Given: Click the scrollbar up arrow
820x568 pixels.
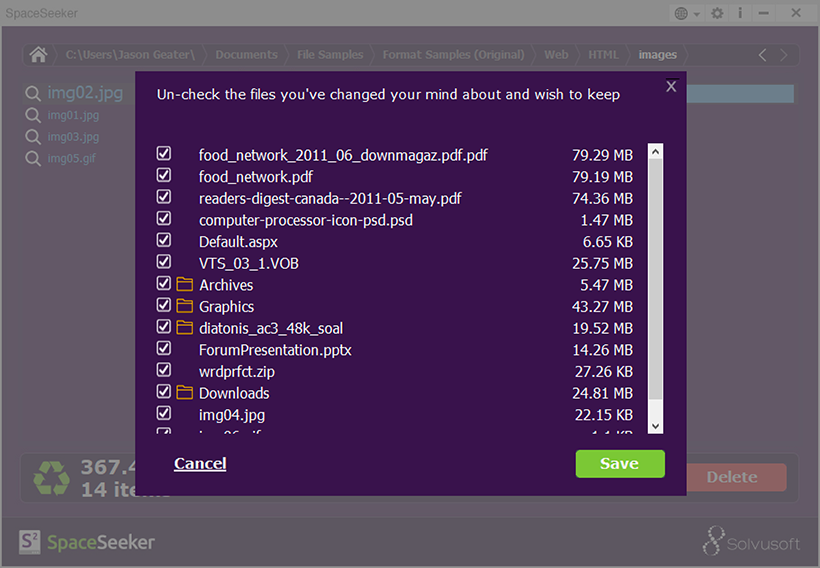Looking at the screenshot, I should 655,151.
